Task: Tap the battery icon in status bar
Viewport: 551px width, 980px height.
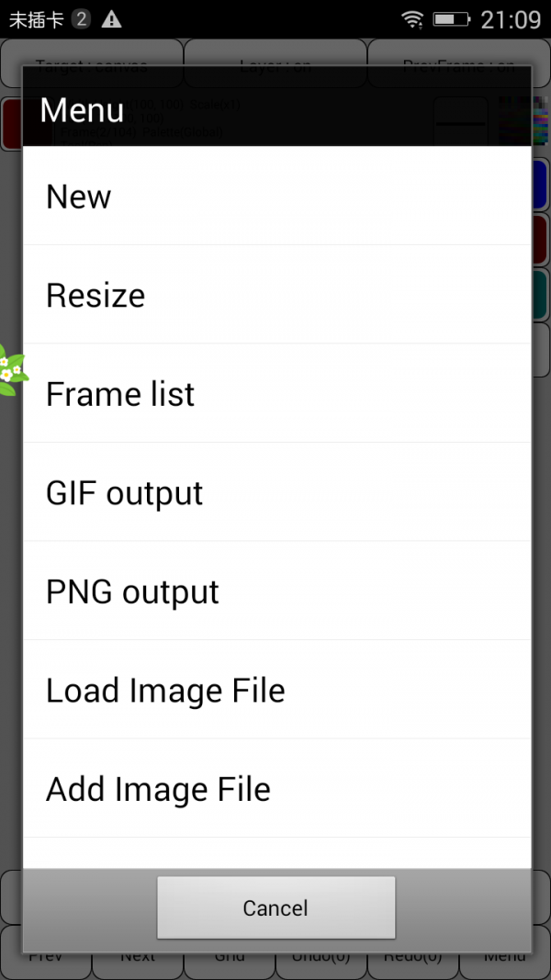Action: (x=451, y=19)
